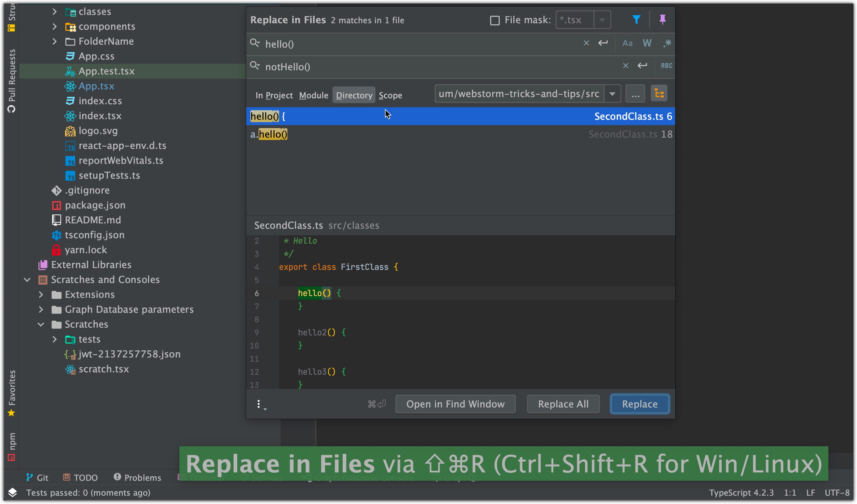Click Open in Find Window button
The image size is (857, 504).
[x=455, y=404]
